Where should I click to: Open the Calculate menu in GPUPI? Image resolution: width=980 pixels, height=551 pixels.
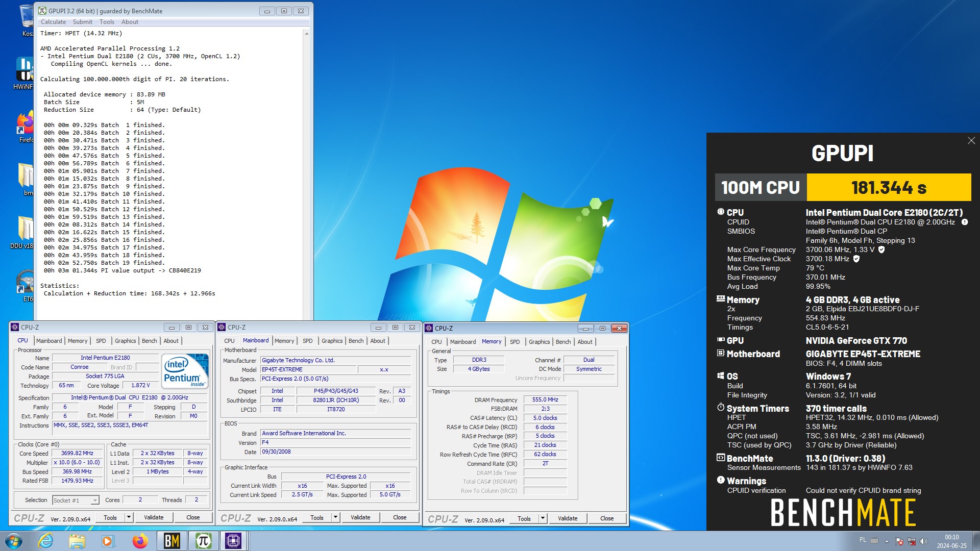coord(53,22)
